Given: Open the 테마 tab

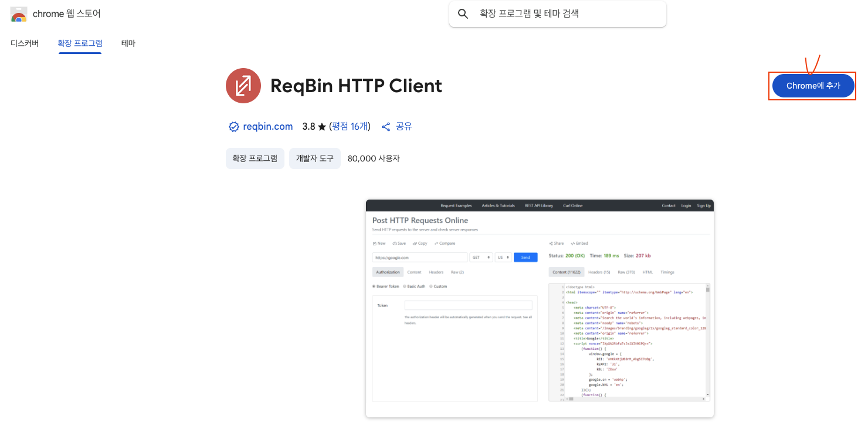Looking at the screenshot, I should click(x=128, y=43).
